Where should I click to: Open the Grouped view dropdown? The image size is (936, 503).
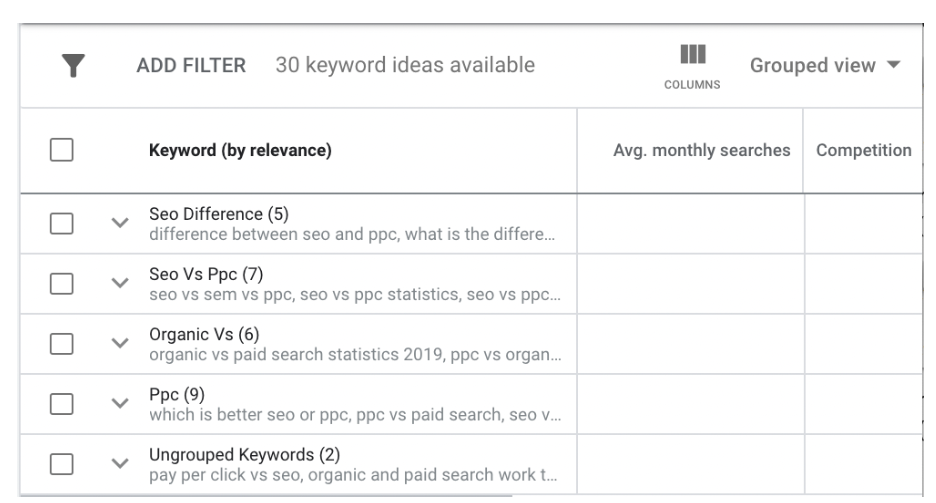click(x=826, y=66)
